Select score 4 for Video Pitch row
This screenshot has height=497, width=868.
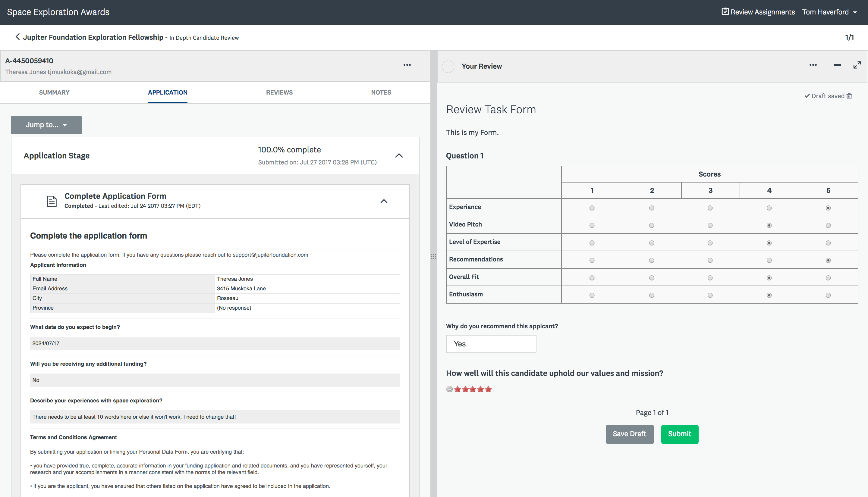[x=769, y=225]
